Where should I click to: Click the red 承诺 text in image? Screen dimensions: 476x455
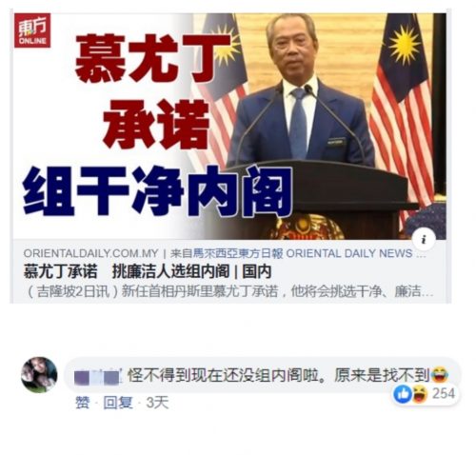click(156, 124)
